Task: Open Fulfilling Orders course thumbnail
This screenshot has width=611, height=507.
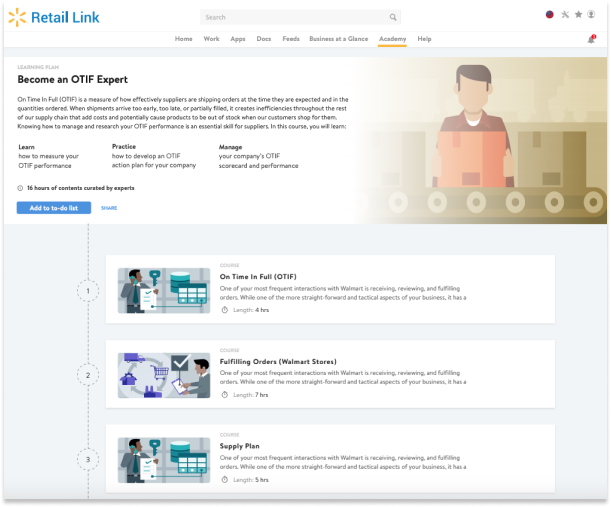Action: click(164, 375)
